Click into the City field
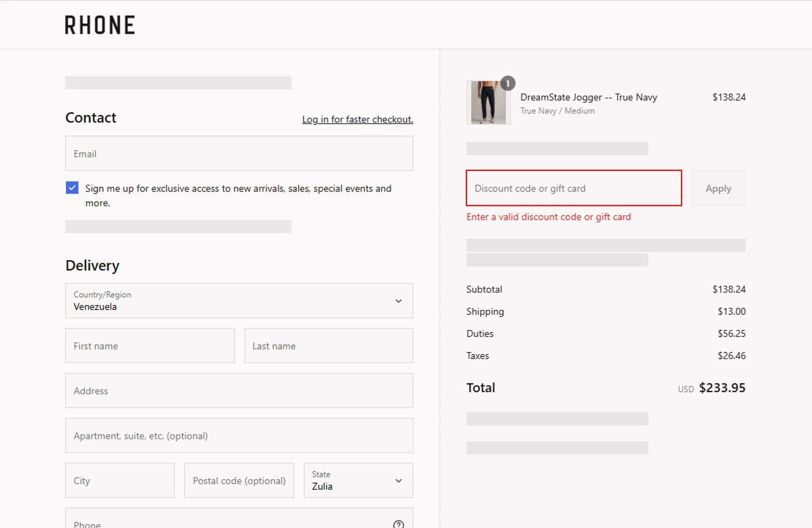 [120, 480]
